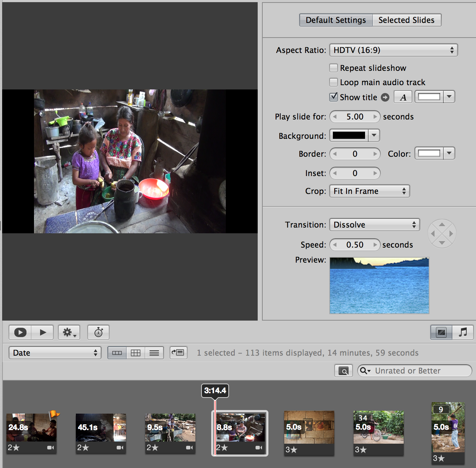The width and height of the screenshot is (476, 468).
Task: Enable Loop main audio track checkbox
Action: (334, 82)
